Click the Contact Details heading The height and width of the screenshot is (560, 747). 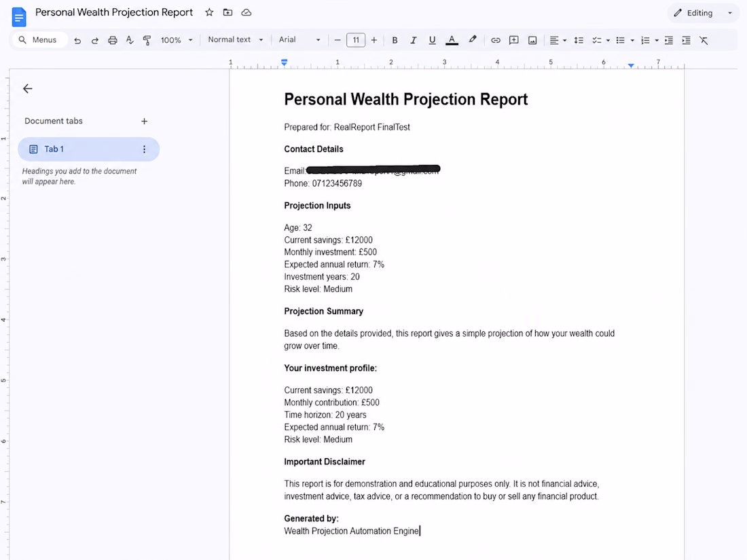pos(314,149)
